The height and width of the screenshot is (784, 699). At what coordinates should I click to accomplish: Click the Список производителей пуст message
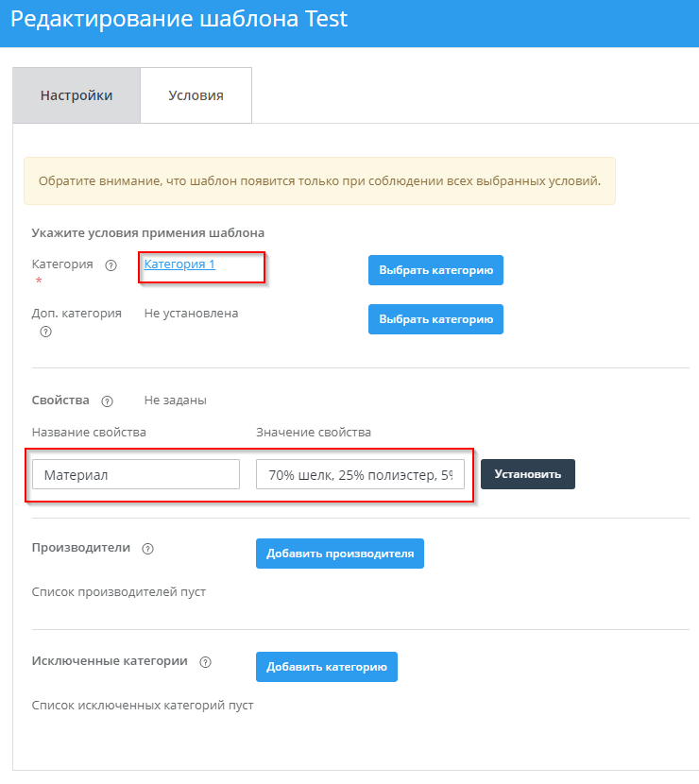pyautogui.click(x=119, y=592)
